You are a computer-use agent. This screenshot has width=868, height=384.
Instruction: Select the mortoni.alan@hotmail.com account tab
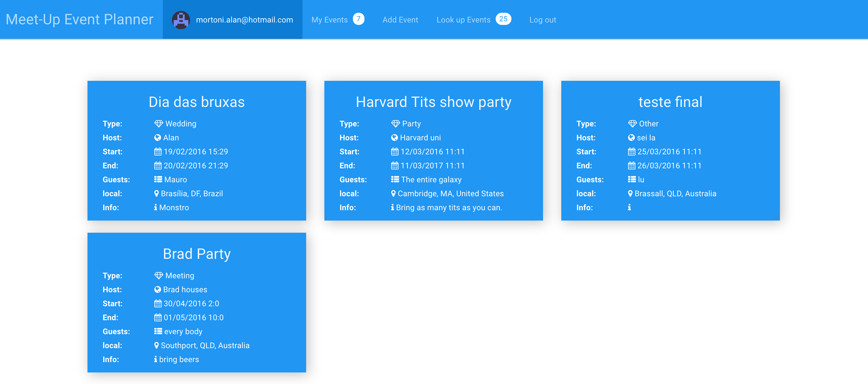pos(244,20)
